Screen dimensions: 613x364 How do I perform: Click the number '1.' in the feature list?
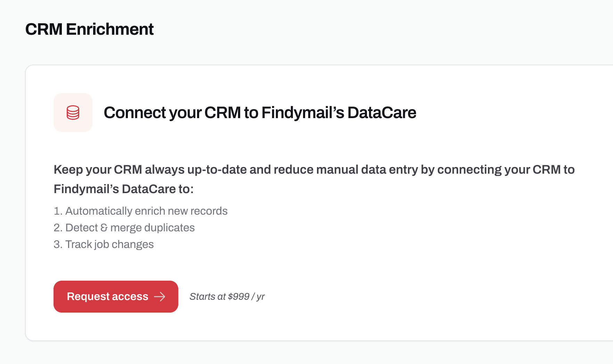[57, 211]
